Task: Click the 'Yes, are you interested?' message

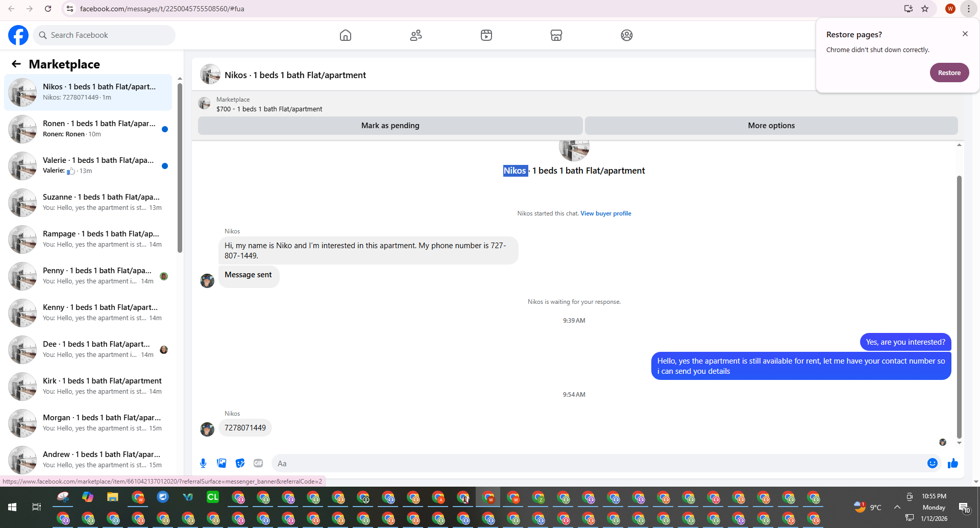Action: point(905,342)
